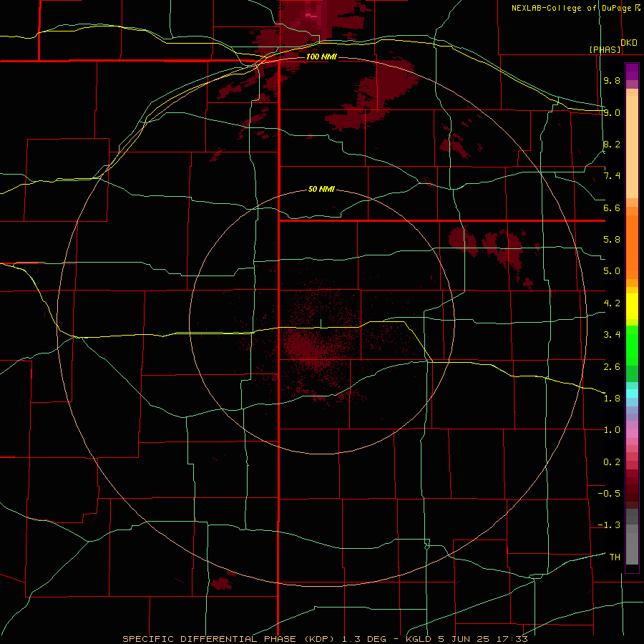This screenshot has height=644, width=644.
Task: Click the yellow band of the color scale
Action: (632, 306)
